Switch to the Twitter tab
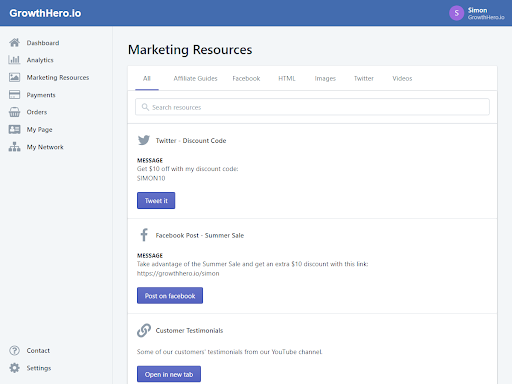The width and height of the screenshot is (512, 384). coord(364,78)
